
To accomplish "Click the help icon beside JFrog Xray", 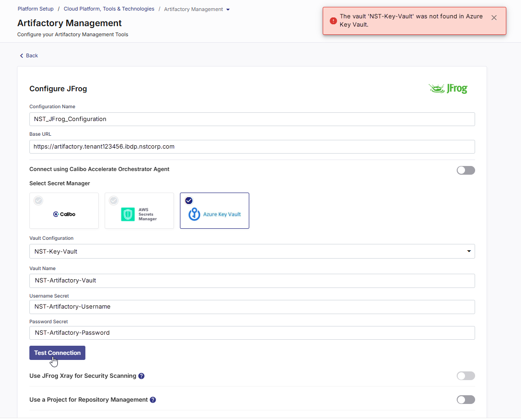I will 141,376.
